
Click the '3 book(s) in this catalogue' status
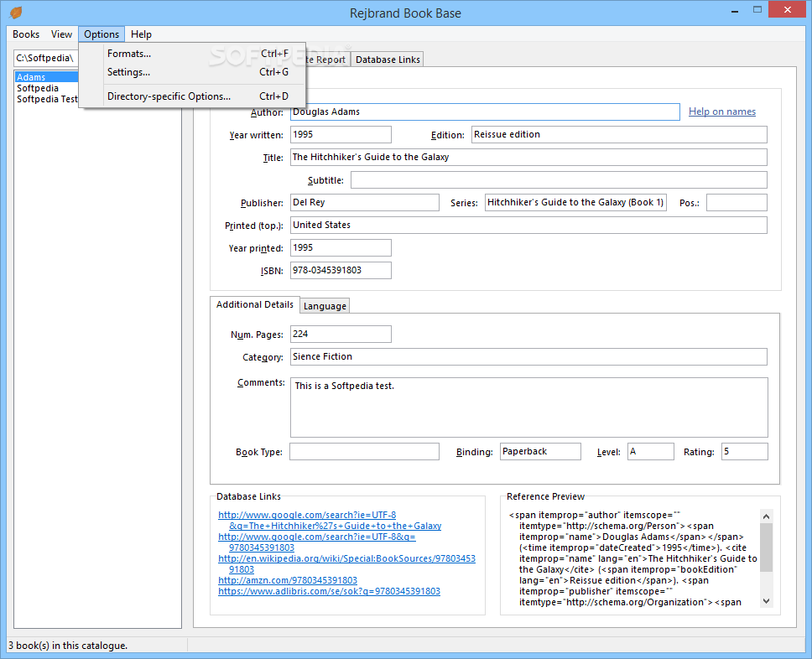68,646
